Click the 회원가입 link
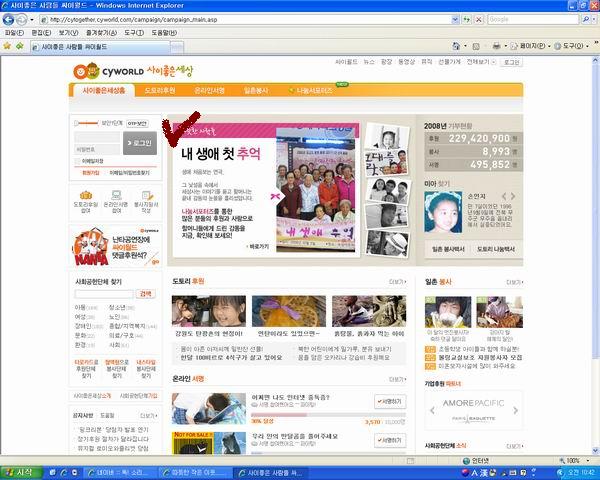The width and height of the screenshot is (600, 480). [91, 173]
